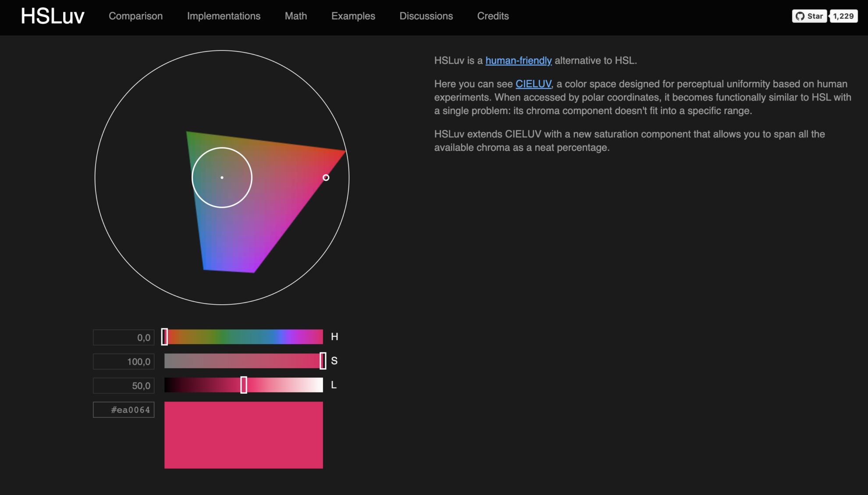Set lightness using the L slider
This screenshot has width=868, height=495.
point(244,385)
